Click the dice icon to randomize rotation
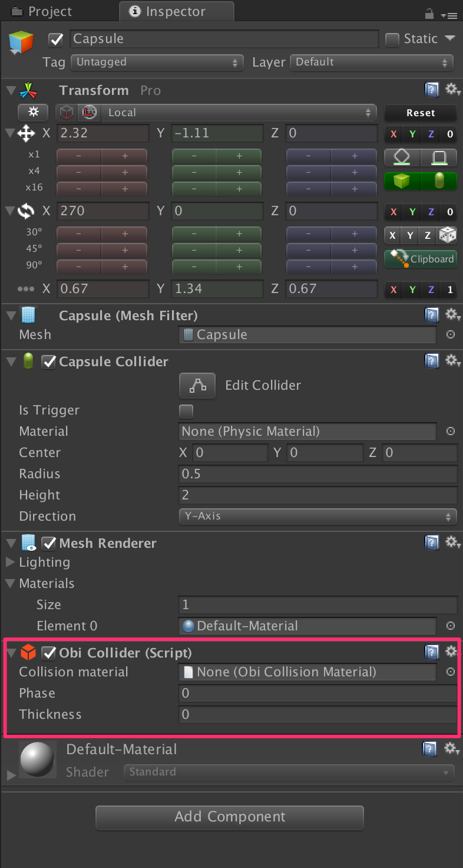 447,235
